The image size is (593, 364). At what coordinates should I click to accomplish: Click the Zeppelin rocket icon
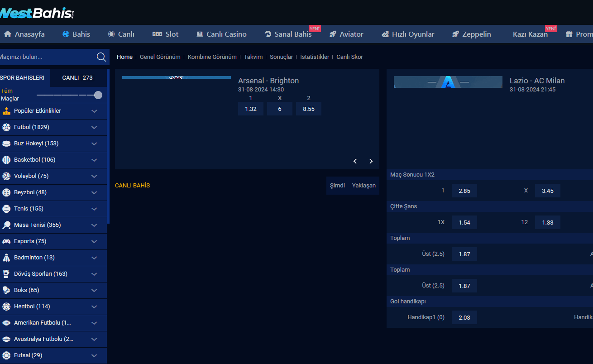tap(455, 34)
